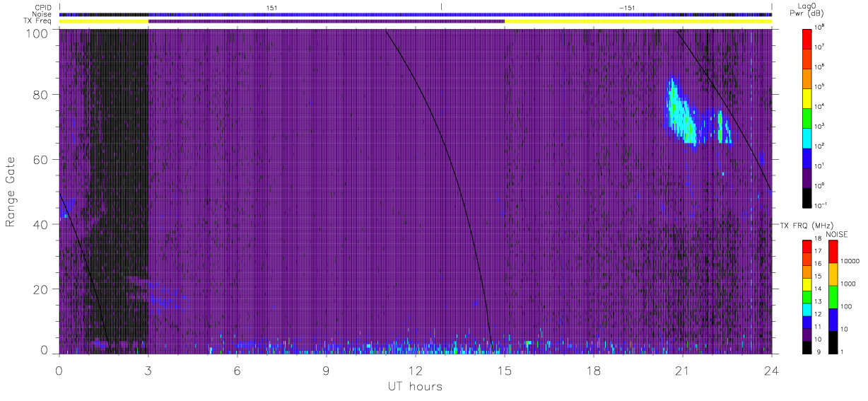Click the UT hours tick label '9'
This screenshot has width=868, height=401.
click(x=327, y=370)
